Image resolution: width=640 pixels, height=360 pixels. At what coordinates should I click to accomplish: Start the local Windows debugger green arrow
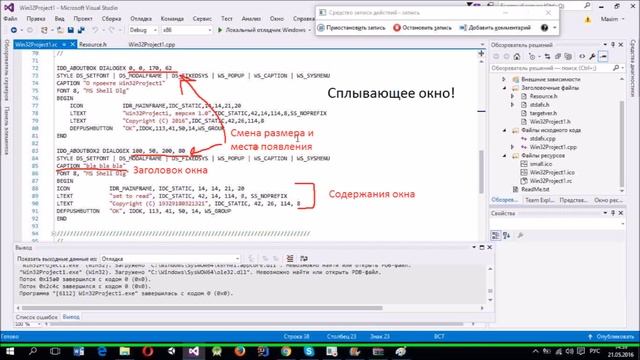tap(220, 30)
